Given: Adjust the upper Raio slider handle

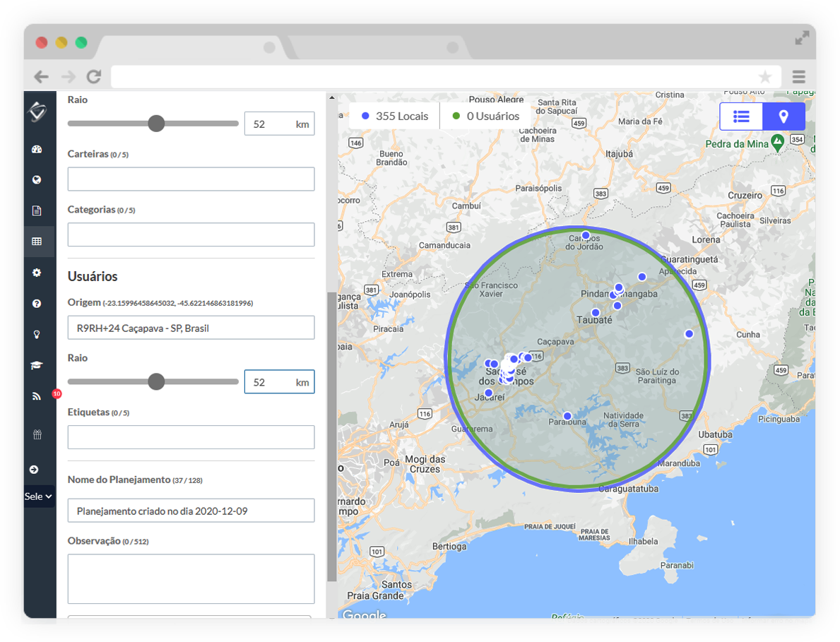Looking at the screenshot, I should [x=156, y=123].
